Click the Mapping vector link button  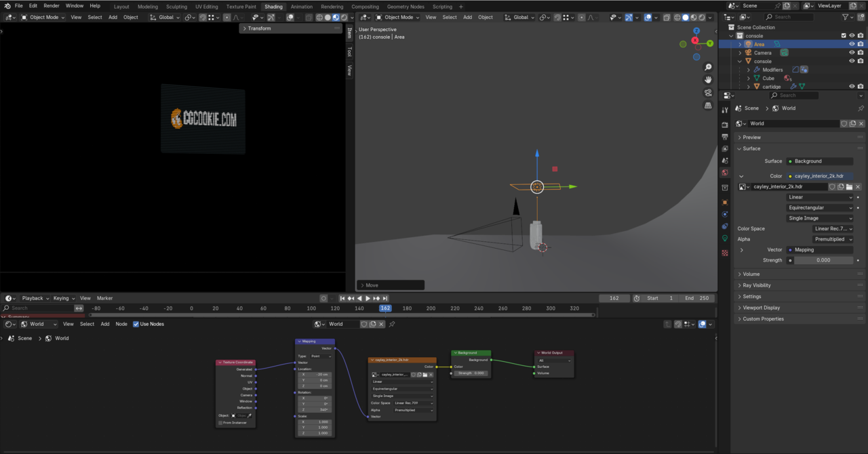click(820, 250)
